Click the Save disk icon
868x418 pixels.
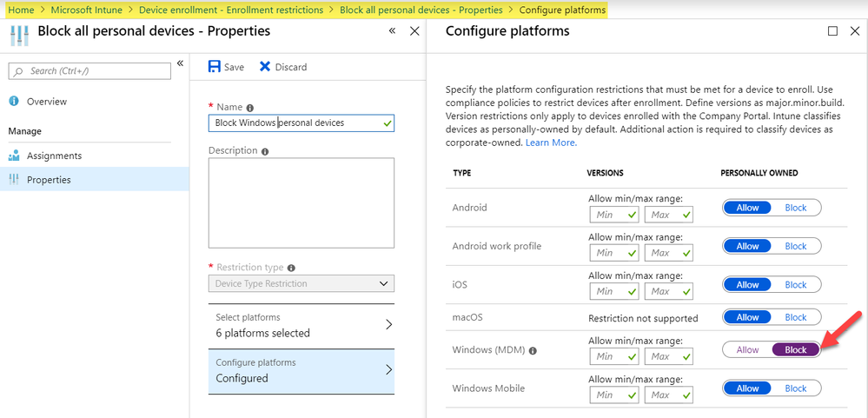coord(214,67)
